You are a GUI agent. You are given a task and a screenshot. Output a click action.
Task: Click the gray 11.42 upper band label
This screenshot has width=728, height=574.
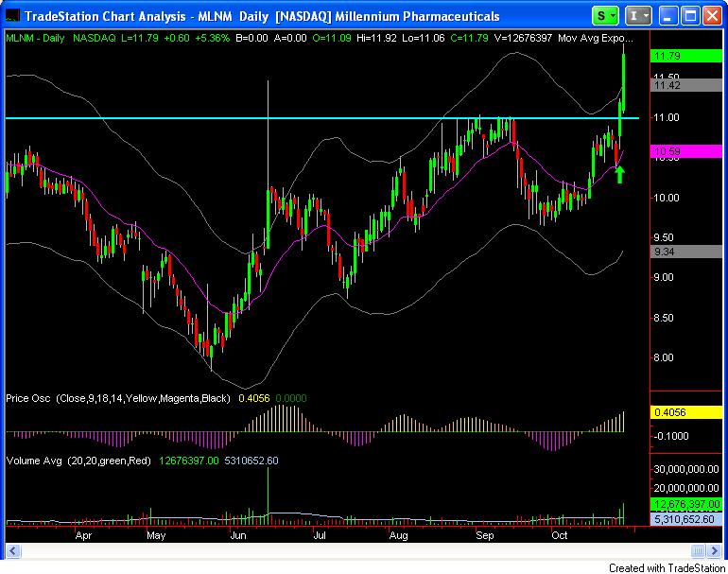pyautogui.click(x=686, y=85)
